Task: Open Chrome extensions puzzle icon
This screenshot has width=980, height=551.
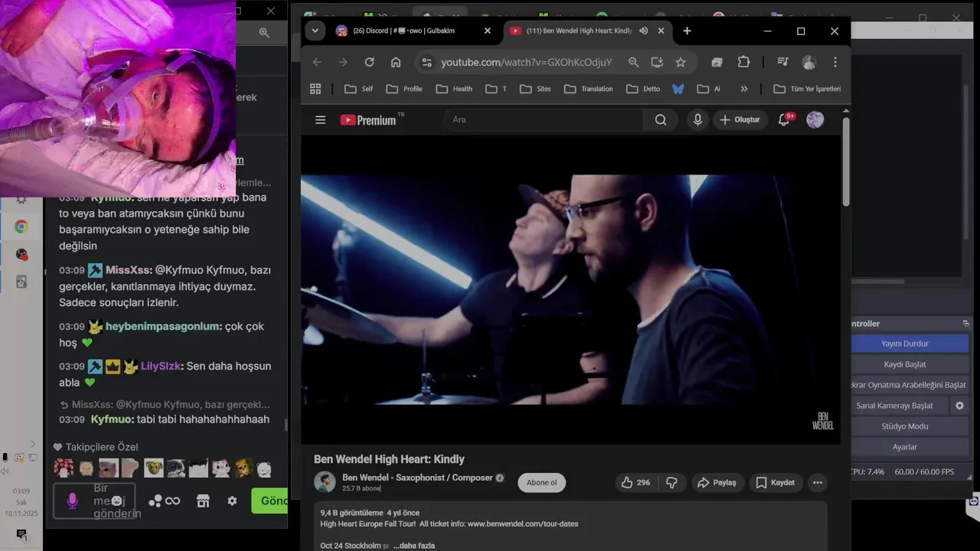Action: 743,62
